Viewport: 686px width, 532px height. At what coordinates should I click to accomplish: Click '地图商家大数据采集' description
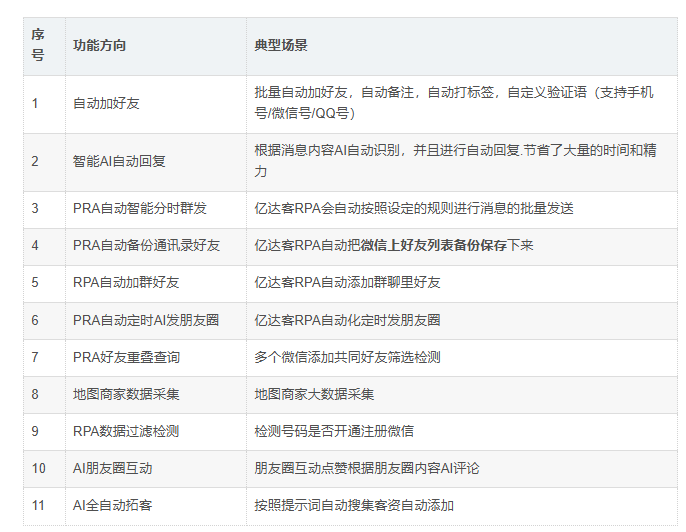tap(314, 395)
